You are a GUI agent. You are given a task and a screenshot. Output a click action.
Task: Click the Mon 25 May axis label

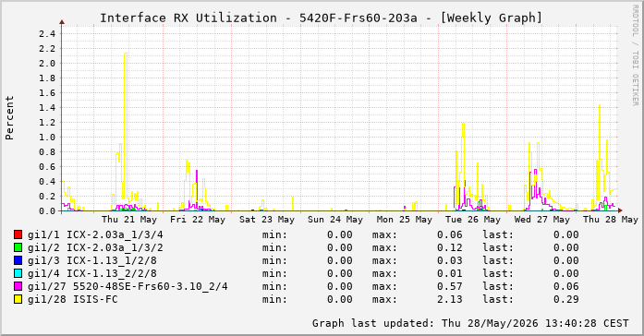coord(405,220)
